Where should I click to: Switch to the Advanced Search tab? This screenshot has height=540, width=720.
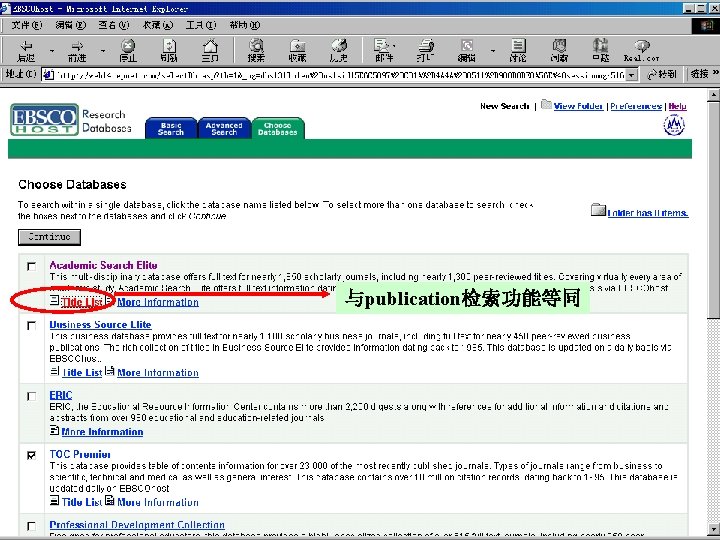pos(224,128)
